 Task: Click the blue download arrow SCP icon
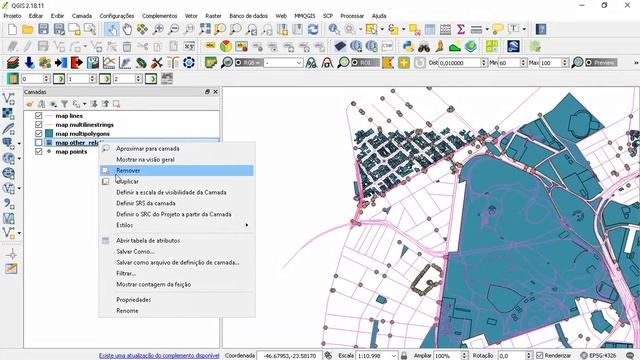point(29,63)
